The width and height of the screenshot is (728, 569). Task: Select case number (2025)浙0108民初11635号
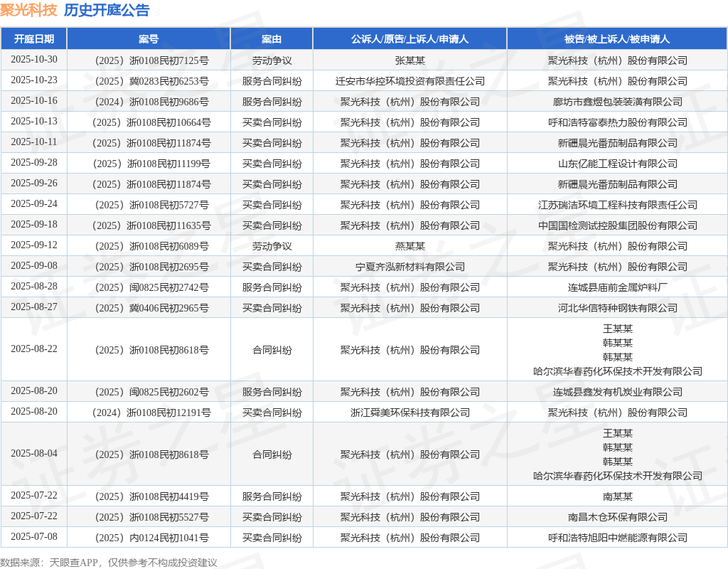151,225
